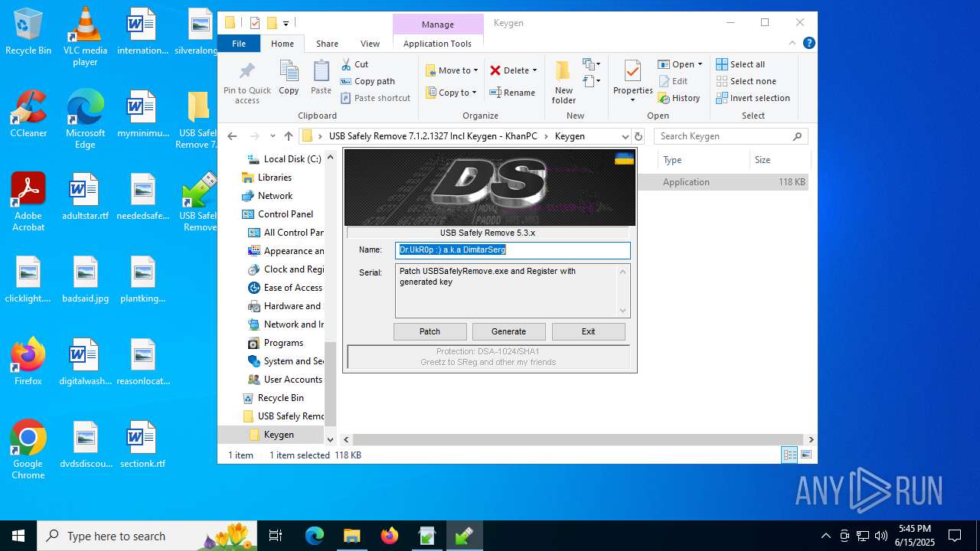Click the Generate button
Screen dimensions: 980x551
click(x=508, y=331)
